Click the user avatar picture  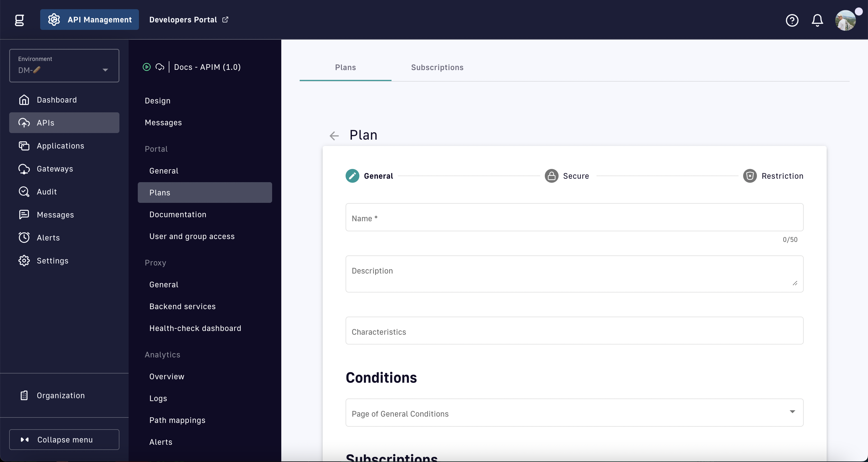[x=845, y=20]
